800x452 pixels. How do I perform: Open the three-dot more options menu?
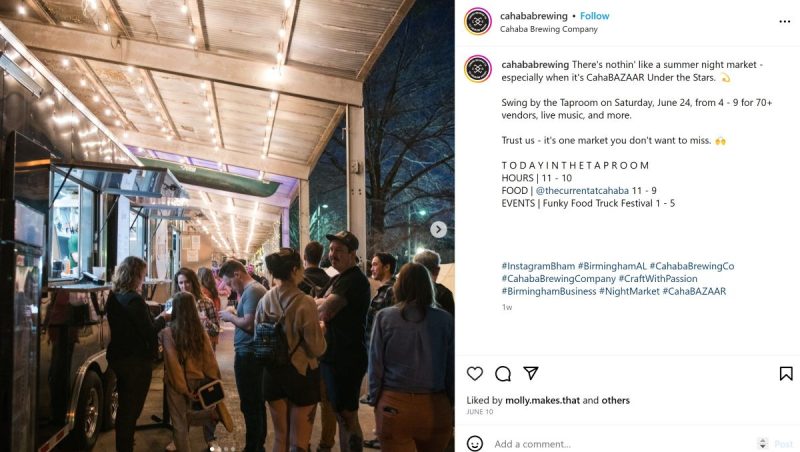pyautogui.click(x=785, y=21)
